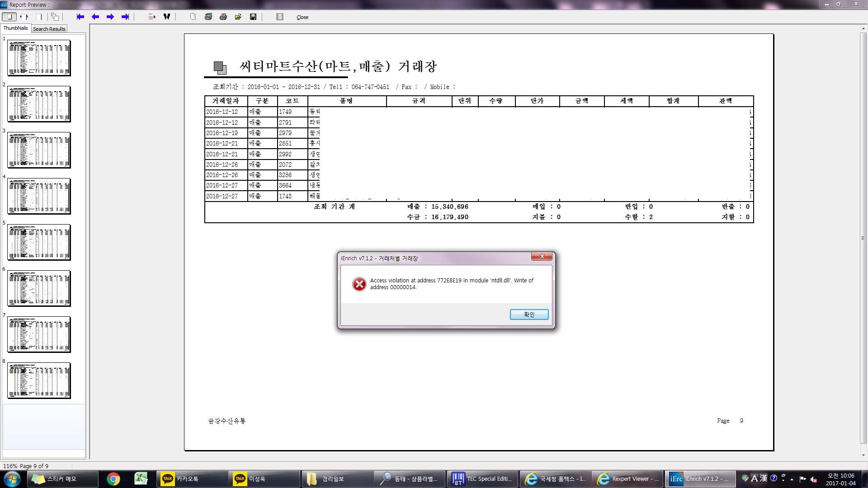Toggle multiple pages view

55,17
